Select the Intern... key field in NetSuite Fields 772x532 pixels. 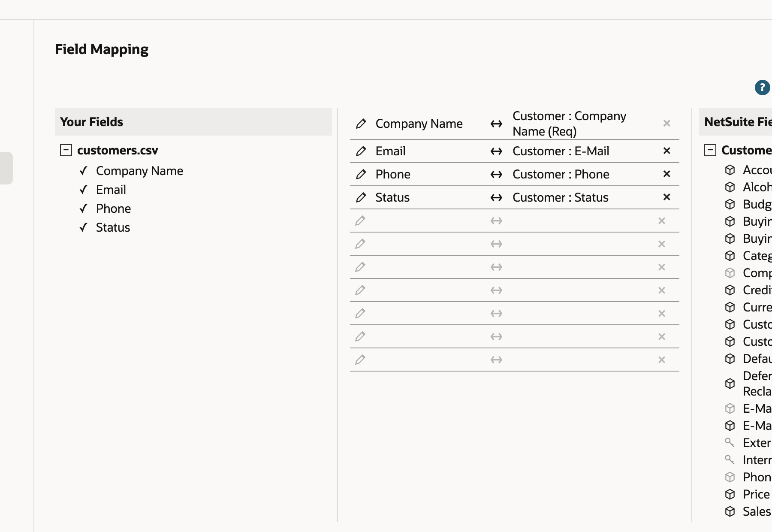point(757,460)
